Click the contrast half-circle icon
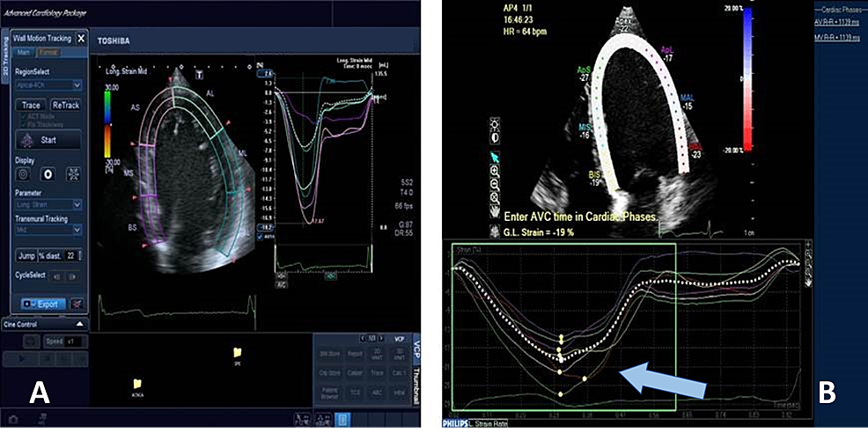 click(495, 136)
